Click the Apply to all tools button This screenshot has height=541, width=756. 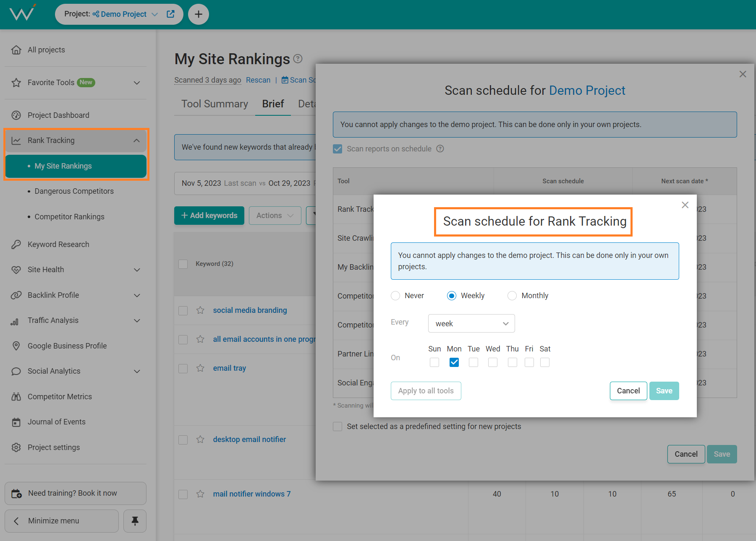pyautogui.click(x=426, y=390)
